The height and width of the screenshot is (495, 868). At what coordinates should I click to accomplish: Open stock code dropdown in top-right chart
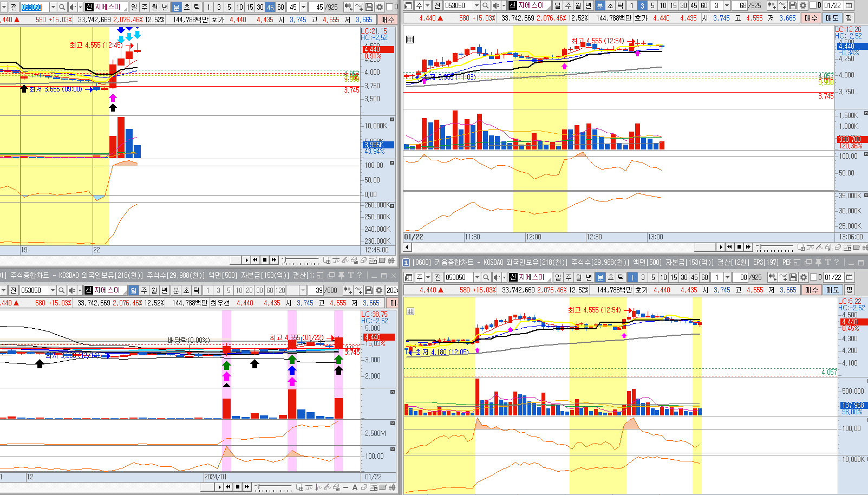477,5
